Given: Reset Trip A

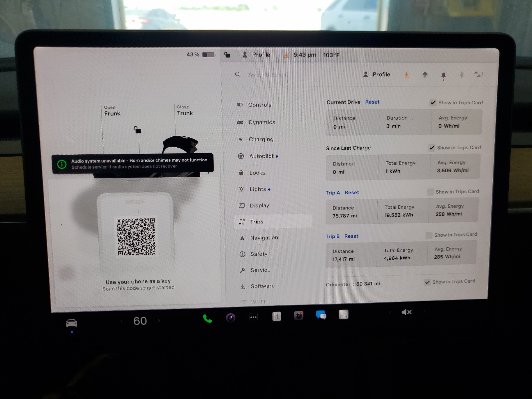Looking at the screenshot, I should coord(351,193).
